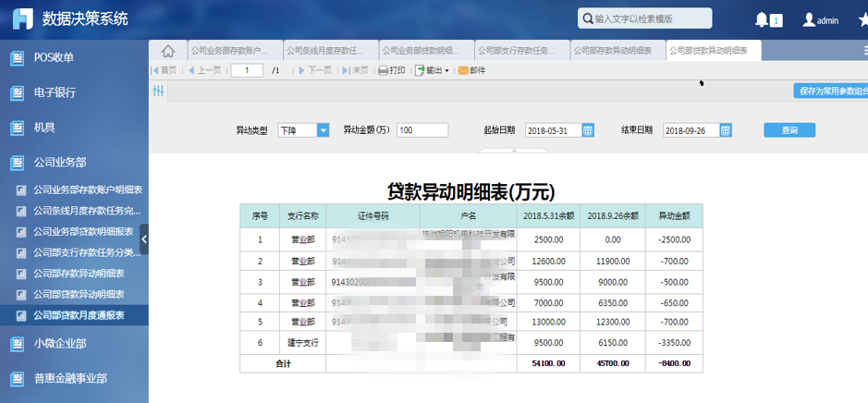
Task: Open the 起始日期 calendar picker
Action: pos(588,130)
